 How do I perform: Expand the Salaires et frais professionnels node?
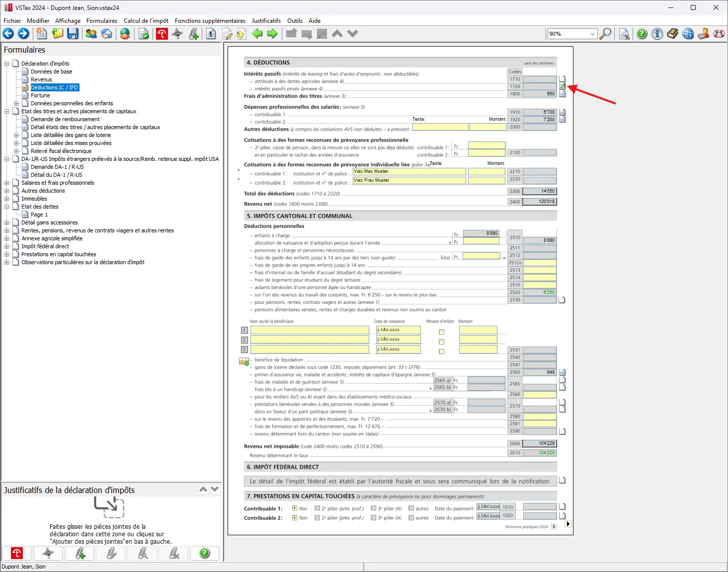[x=7, y=183]
